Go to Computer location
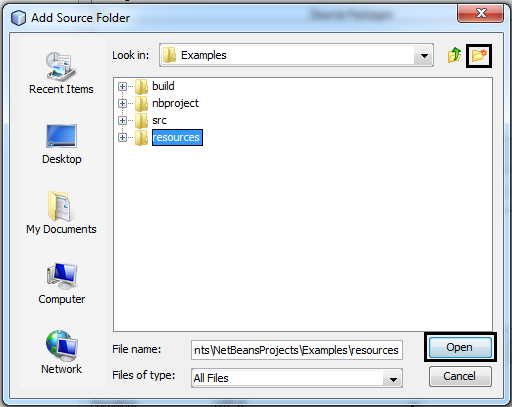This screenshot has width=512, height=407. click(x=61, y=283)
